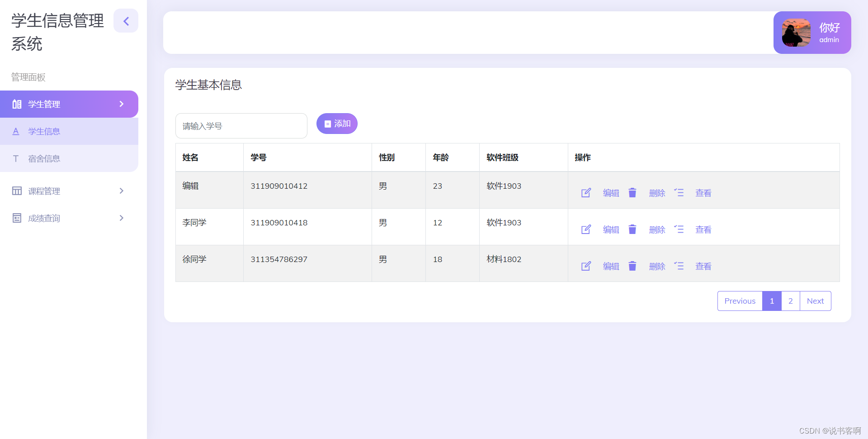The height and width of the screenshot is (439, 868).
Task: Click the view list icon for 311909010412
Action: point(679,192)
